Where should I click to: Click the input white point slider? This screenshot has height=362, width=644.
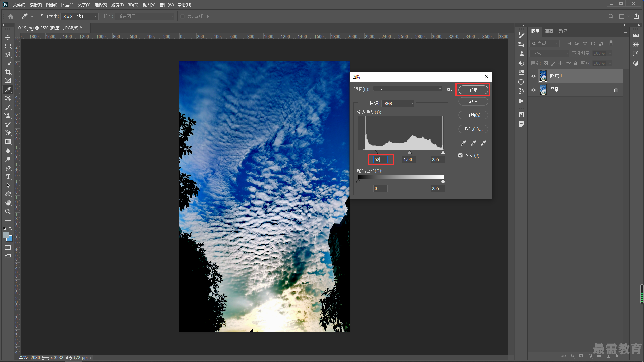[443, 153]
